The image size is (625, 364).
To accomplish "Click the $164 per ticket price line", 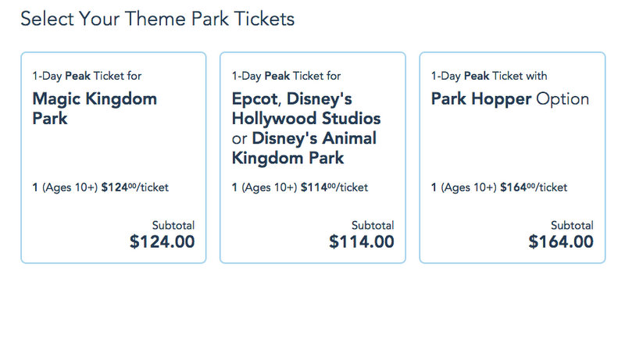I will click(x=498, y=187).
